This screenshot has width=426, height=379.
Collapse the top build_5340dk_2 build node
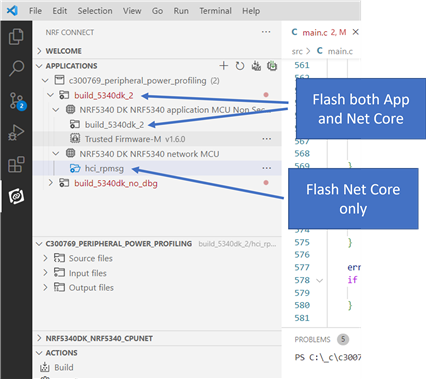click(51, 95)
